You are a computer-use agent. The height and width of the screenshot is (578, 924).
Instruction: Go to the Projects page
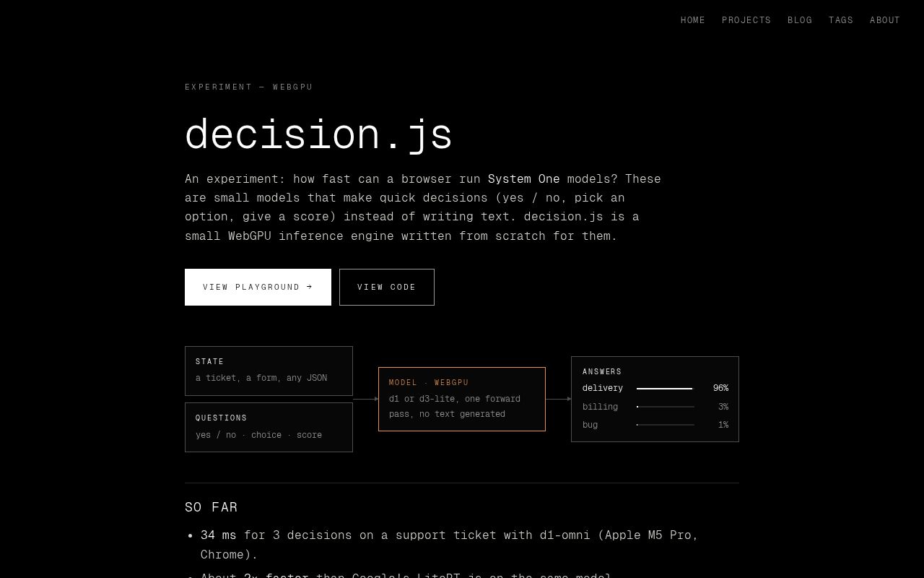(746, 20)
